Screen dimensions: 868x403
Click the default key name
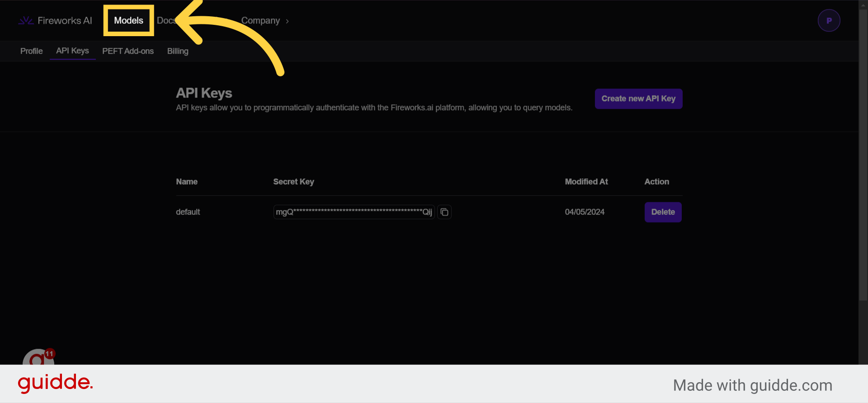(188, 212)
